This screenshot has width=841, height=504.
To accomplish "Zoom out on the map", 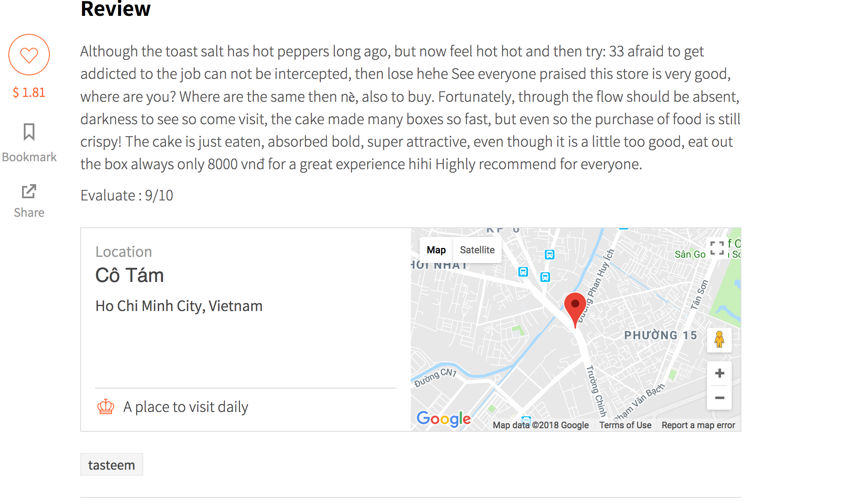I will coord(719,398).
